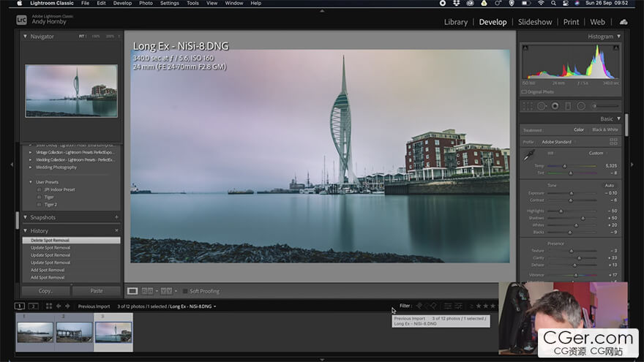Select the Graduated Filter tool
Screen dimensions: 644x362
coord(568,106)
